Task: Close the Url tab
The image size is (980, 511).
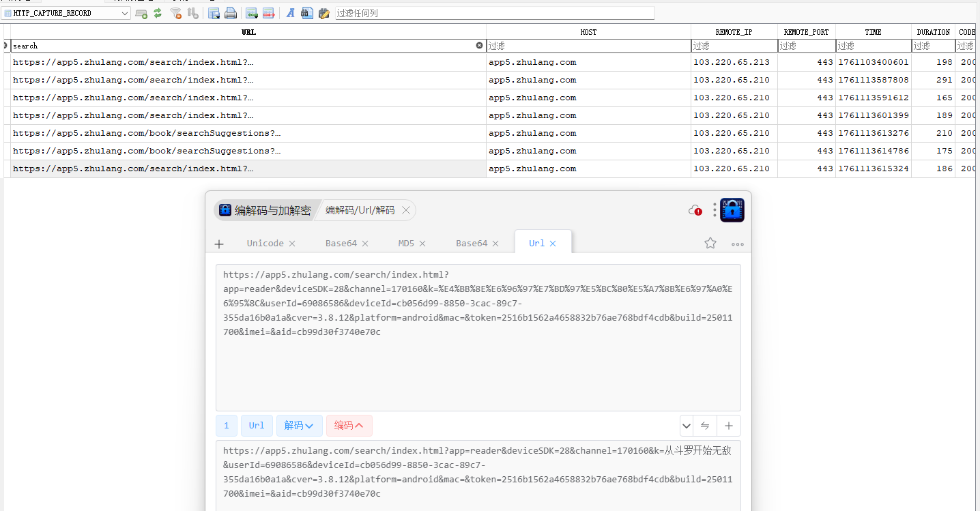Action: pyautogui.click(x=553, y=244)
